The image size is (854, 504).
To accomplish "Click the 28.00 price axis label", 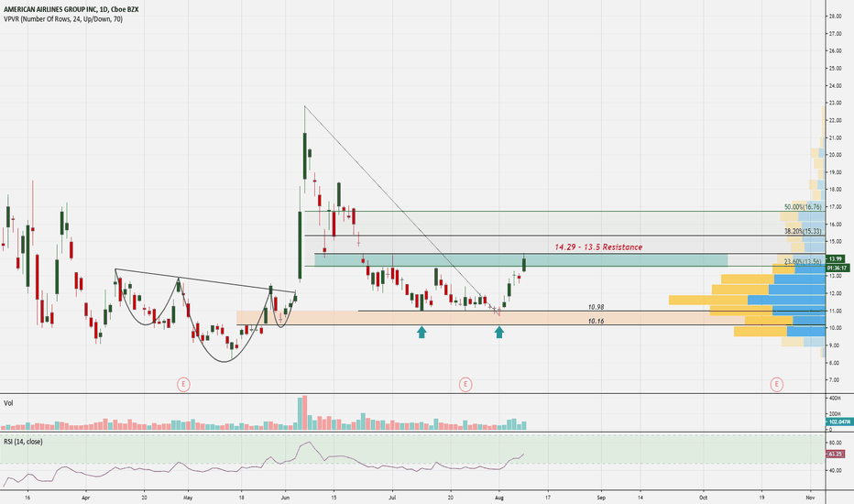I will (x=835, y=16).
